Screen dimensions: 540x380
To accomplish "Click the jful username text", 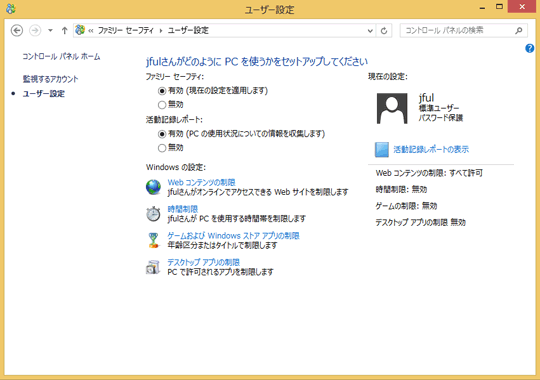I will (x=426, y=98).
